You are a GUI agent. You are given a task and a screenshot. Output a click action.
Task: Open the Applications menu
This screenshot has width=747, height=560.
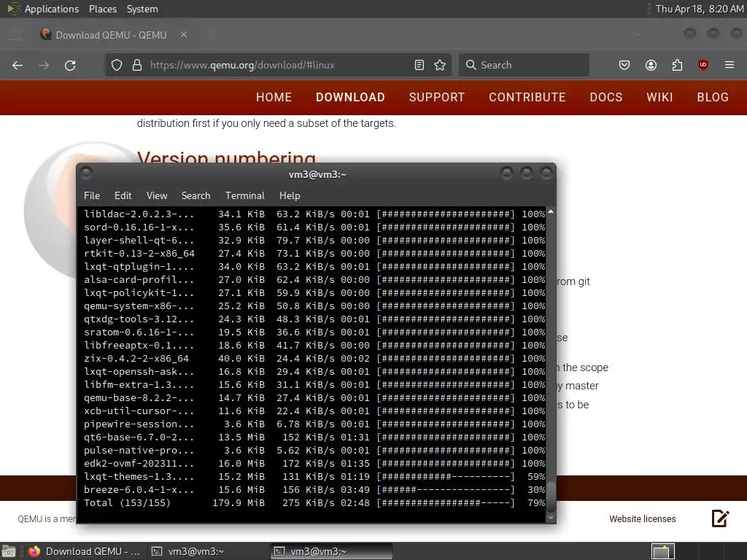(52, 9)
